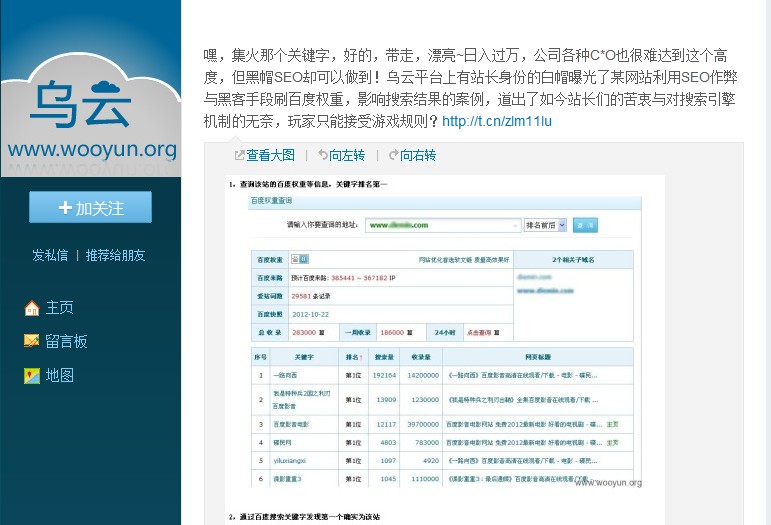Select 留言板 in the sidebar menu

pos(66,341)
